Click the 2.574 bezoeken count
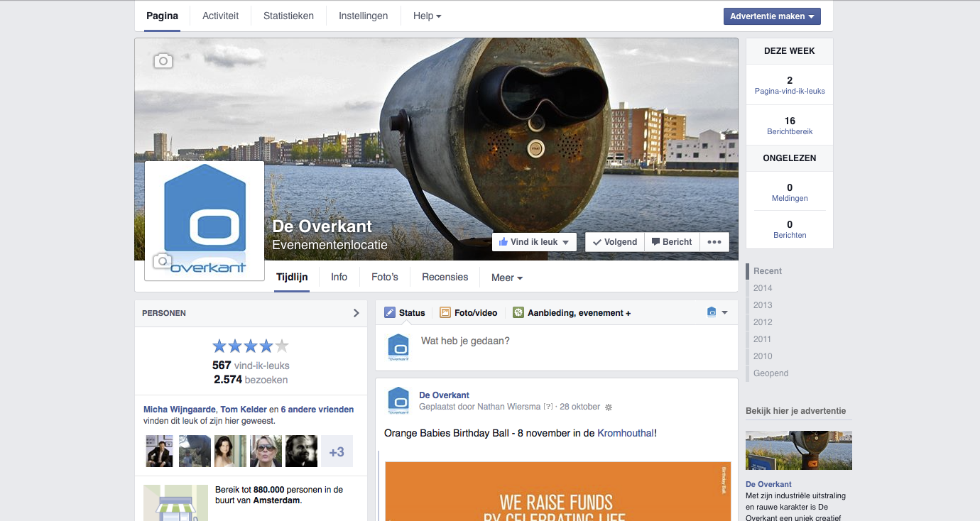980x521 pixels. click(251, 380)
